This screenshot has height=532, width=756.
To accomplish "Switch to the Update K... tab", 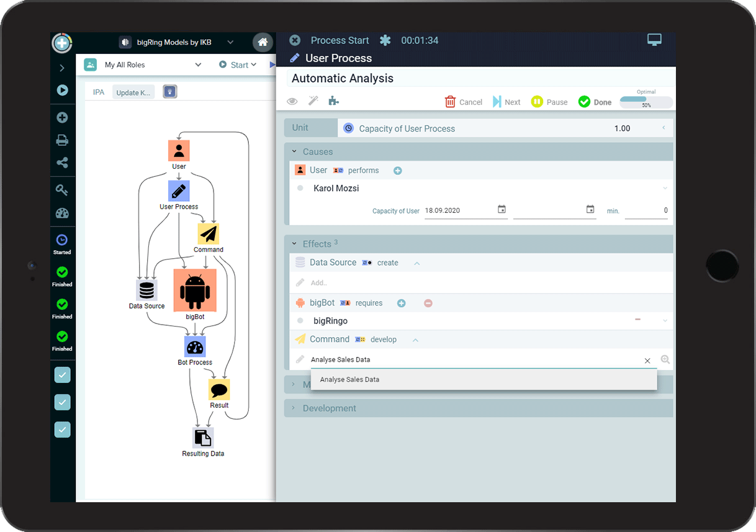I will pos(133,92).
